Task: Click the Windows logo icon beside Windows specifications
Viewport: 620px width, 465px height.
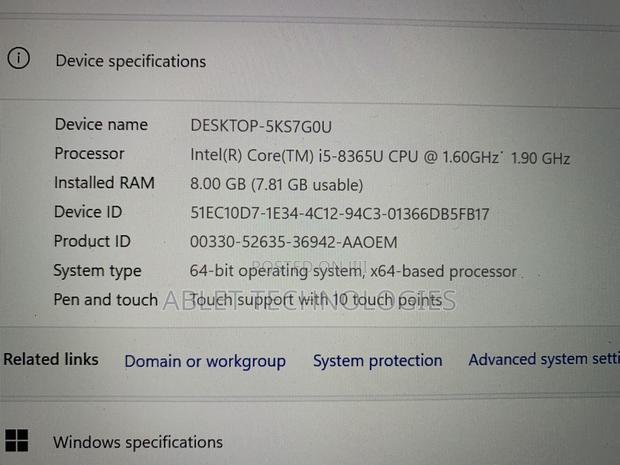Action: click(x=17, y=440)
